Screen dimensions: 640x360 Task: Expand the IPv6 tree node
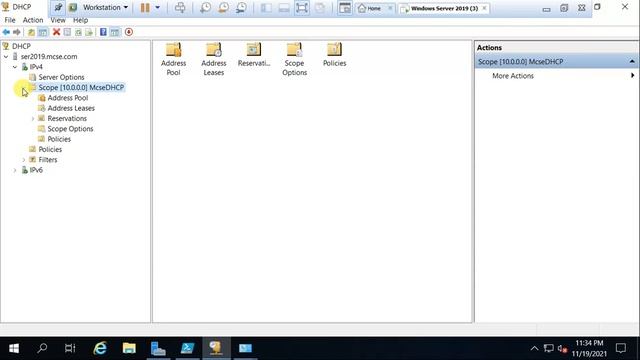15,170
